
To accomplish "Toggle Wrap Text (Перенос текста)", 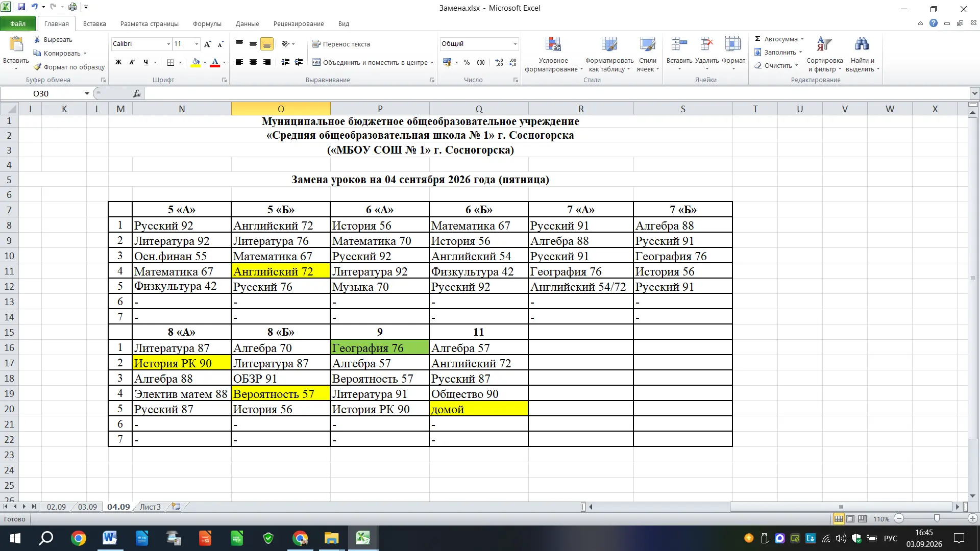I will coord(341,44).
